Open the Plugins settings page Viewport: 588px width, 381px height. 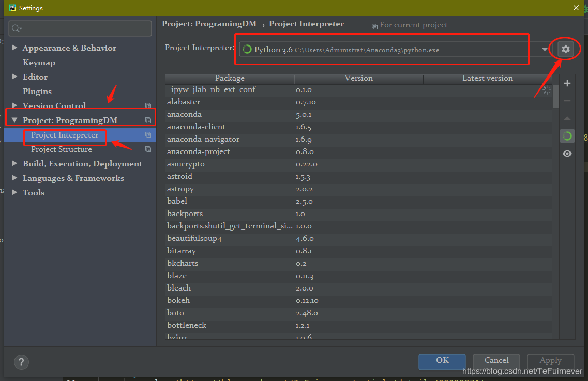coord(37,91)
